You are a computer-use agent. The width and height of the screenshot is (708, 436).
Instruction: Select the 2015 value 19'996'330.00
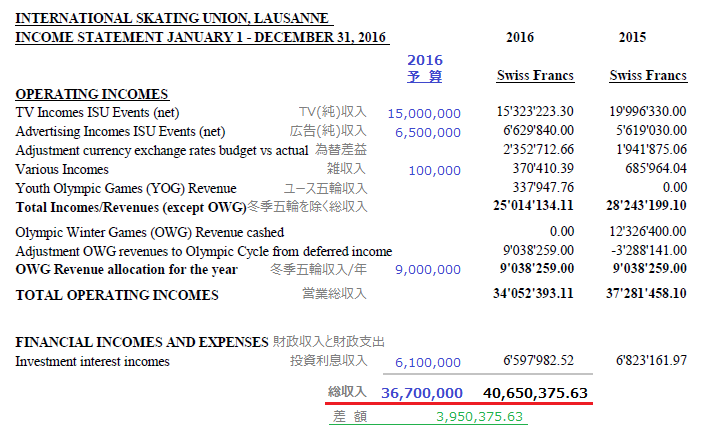tap(648, 111)
